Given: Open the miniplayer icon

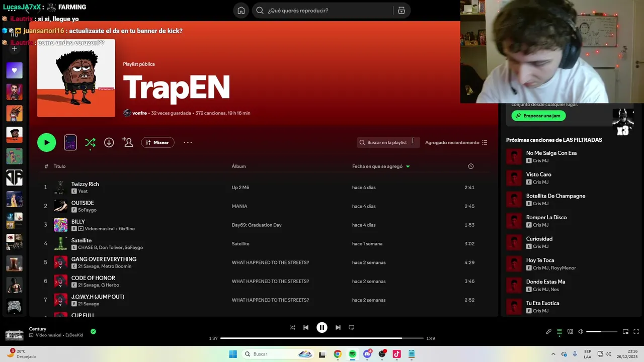Looking at the screenshot, I should coord(625,332).
